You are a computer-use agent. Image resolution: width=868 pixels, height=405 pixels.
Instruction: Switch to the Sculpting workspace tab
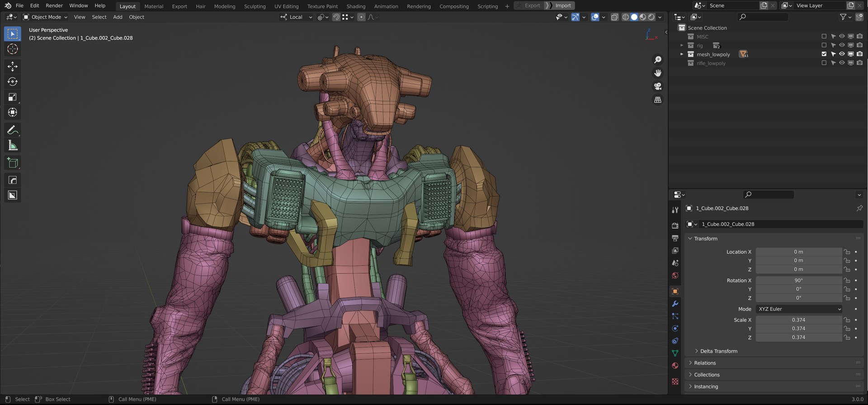pos(255,6)
